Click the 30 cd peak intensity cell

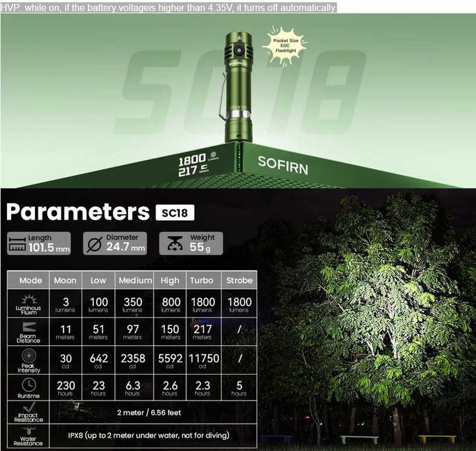pos(66,361)
